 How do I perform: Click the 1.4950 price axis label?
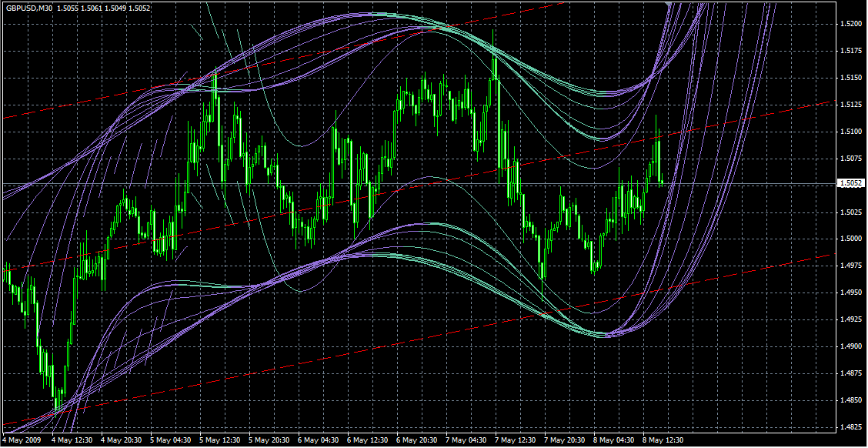click(x=851, y=293)
